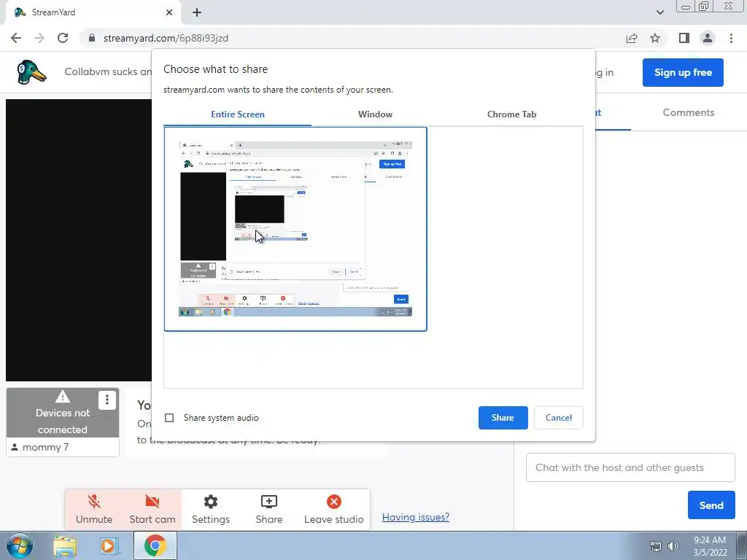Leave the studio
747x560 pixels.
pos(333,509)
